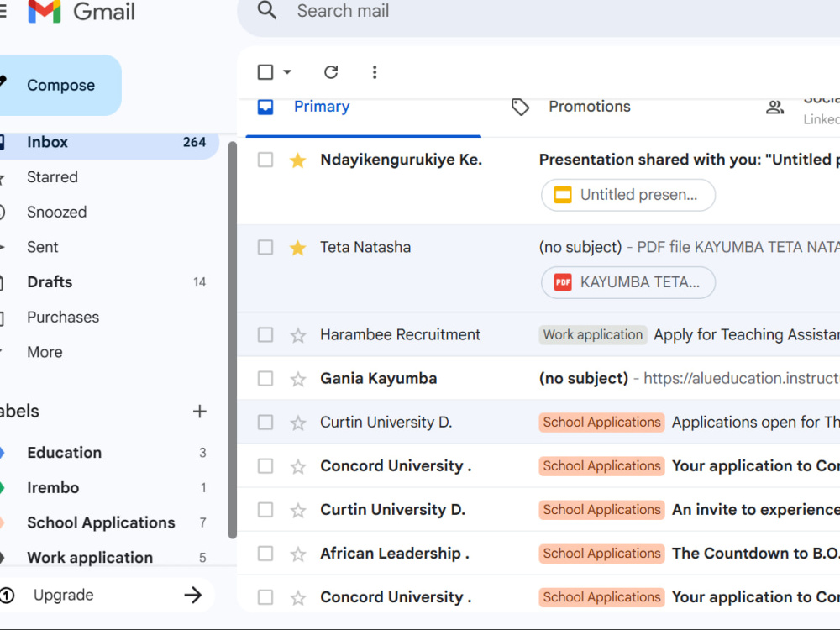Select the Teta Natasha email checkbox

[265, 247]
